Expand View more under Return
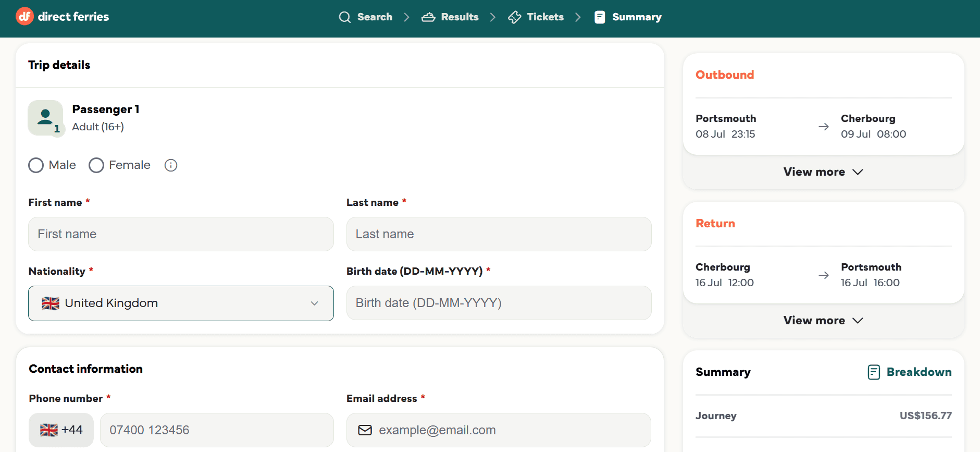Viewport: 980px width, 452px height. 823,321
